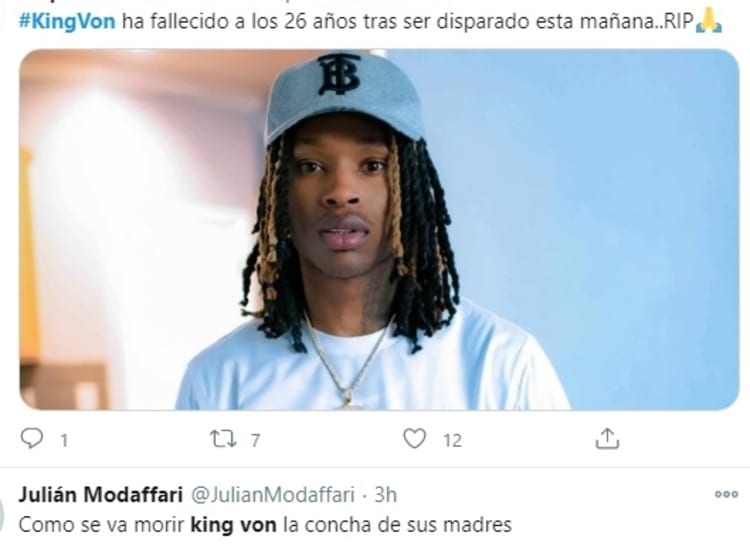Click the praying hands emoji after RIP
This screenshot has width=750, height=546.
click(709, 21)
